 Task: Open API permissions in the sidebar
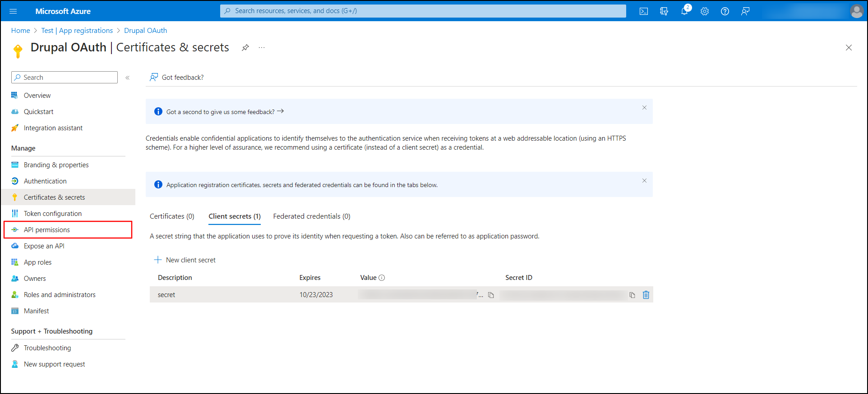(x=47, y=230)
